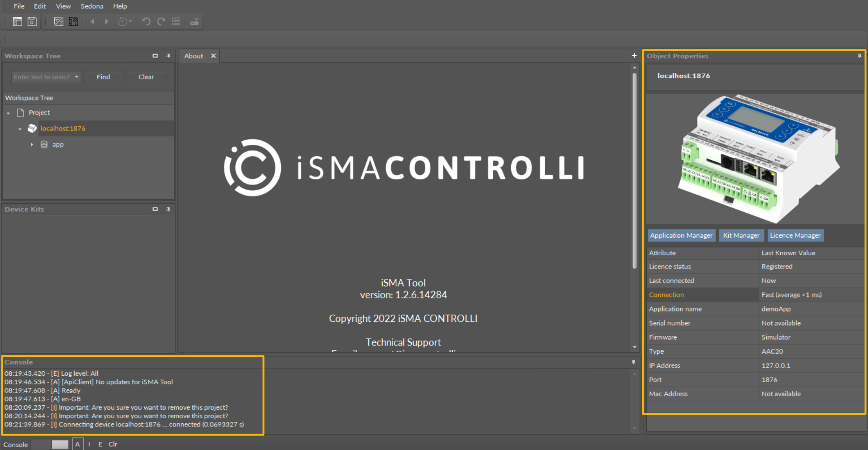This screenshot has height=450, width=868.
Task: Click the wire sheet view toolbar icon
Action: coord(58,21)
